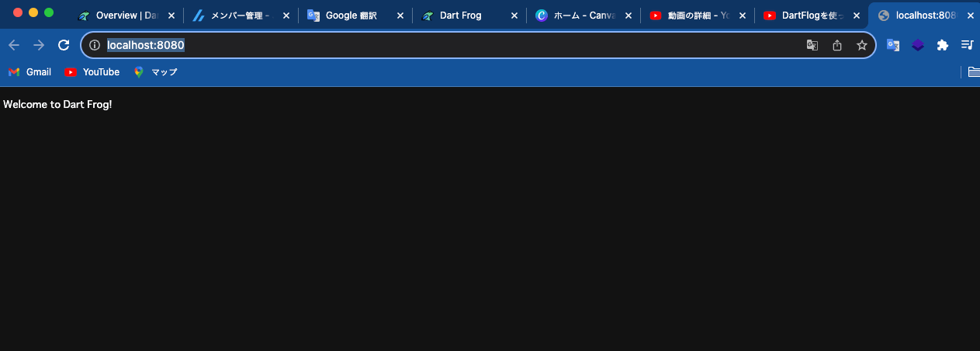Close the browser window with red button
The height and width of the screenshot is (351, 980).
[18, 12]
